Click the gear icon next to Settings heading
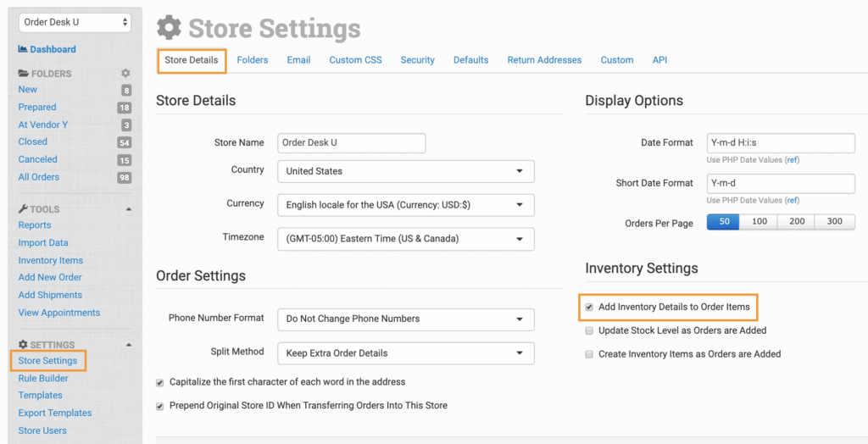 pos(23,345)
